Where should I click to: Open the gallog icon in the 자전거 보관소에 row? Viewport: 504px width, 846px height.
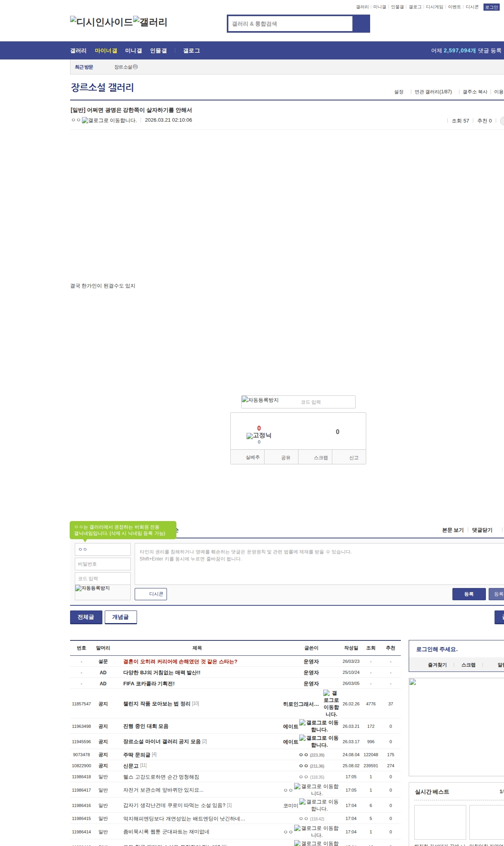[x=317, y=790]
